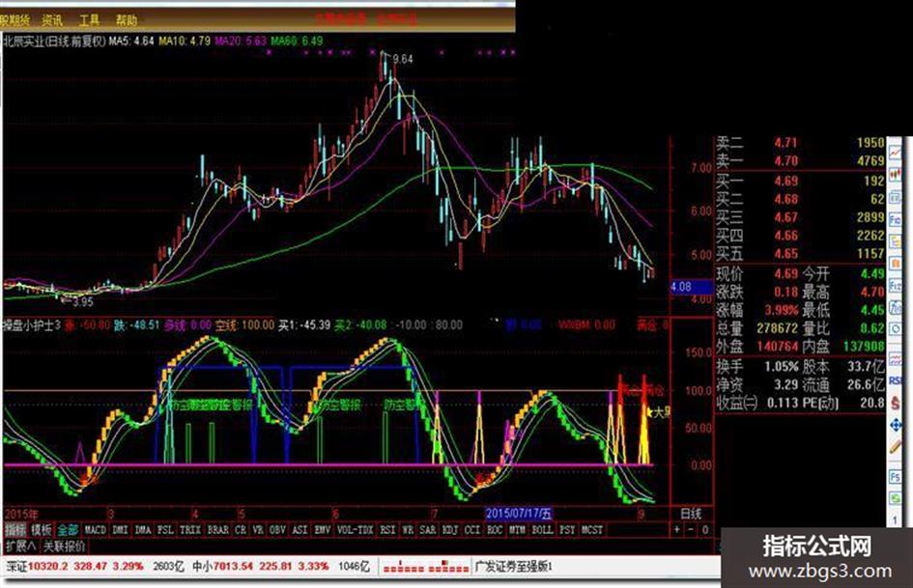The image size is (913, 588).
Task: Click the 买一 price 4.69
Action: [786, 182]
